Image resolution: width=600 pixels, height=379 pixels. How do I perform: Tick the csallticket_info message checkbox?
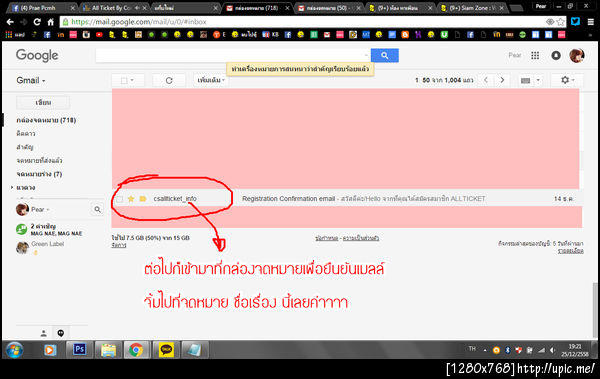tap(120, 199)
